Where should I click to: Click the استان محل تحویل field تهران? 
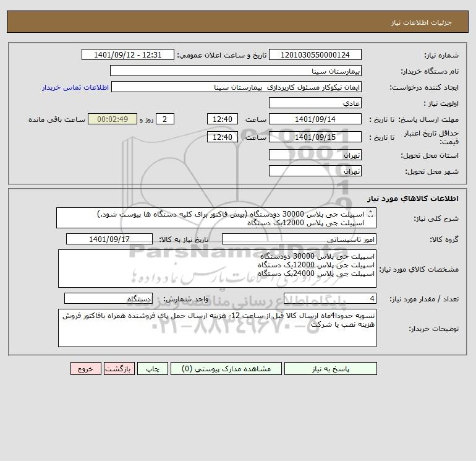[x=315, y=155]
